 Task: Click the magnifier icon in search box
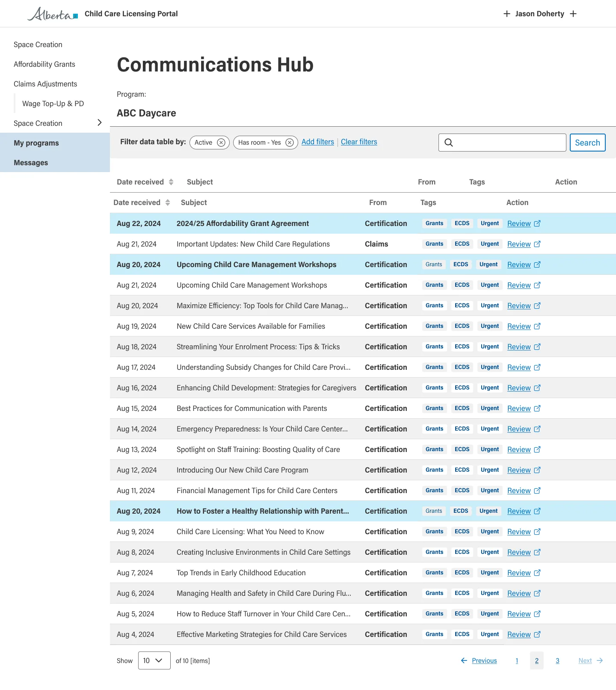[x=449, y=143]
